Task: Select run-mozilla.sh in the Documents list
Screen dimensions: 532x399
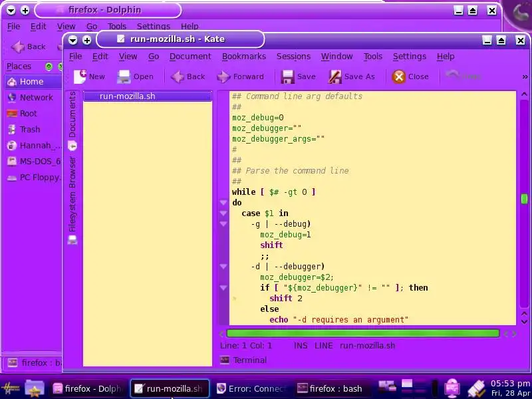Action: [148, 96]
